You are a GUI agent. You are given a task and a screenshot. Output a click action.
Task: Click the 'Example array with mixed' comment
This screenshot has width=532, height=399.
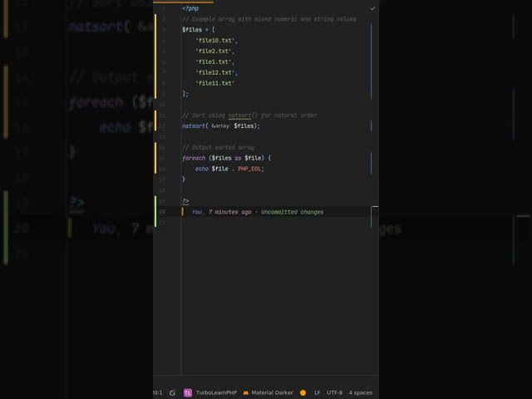coord(269,19)
